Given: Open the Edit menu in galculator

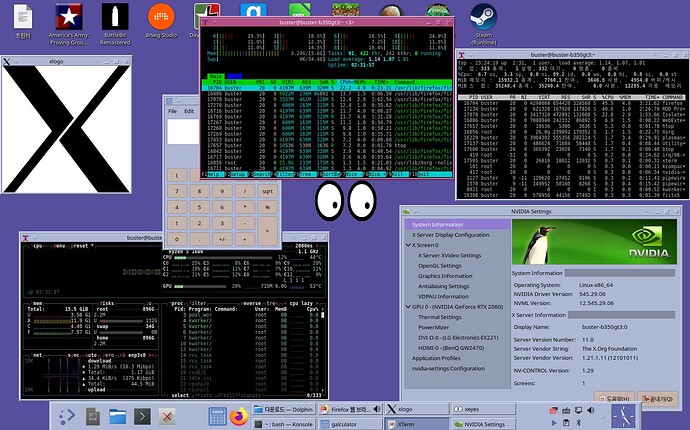Looking at the screenshot, I should coord(189,111).
